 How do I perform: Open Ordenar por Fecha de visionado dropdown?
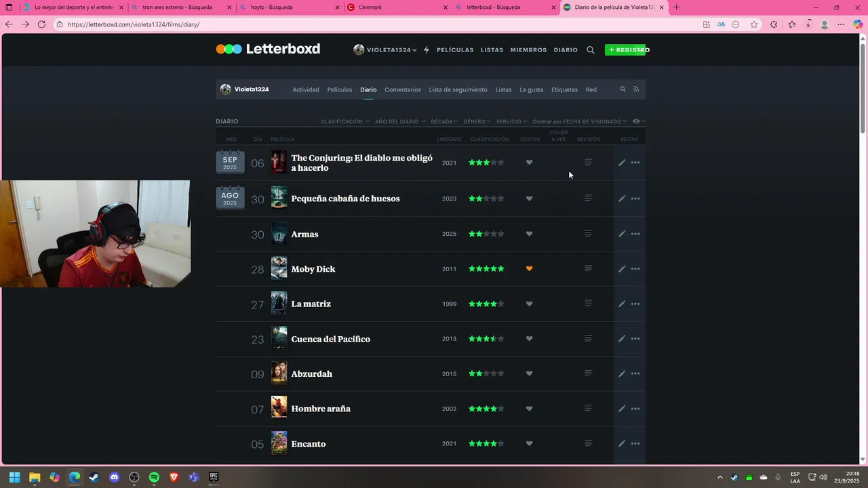(580, 121)
